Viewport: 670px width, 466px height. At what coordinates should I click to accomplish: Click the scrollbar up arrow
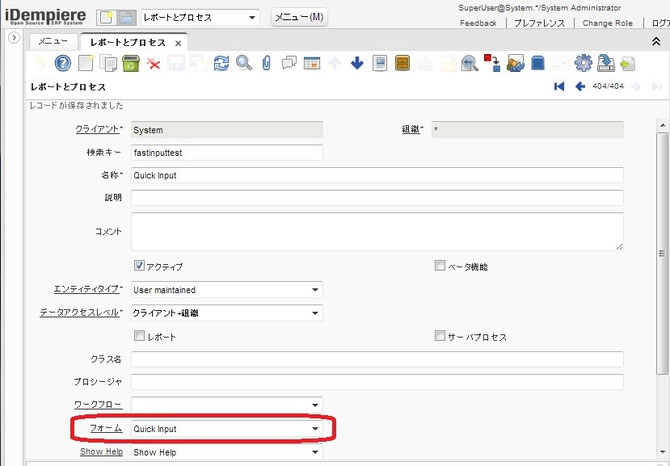coord(662,126)
